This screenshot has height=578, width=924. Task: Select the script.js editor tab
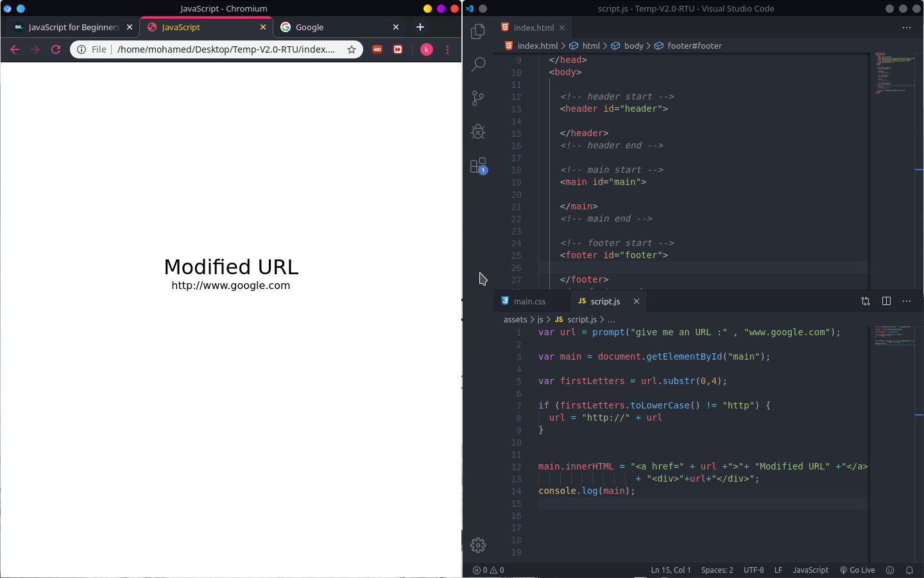[605, 301]
